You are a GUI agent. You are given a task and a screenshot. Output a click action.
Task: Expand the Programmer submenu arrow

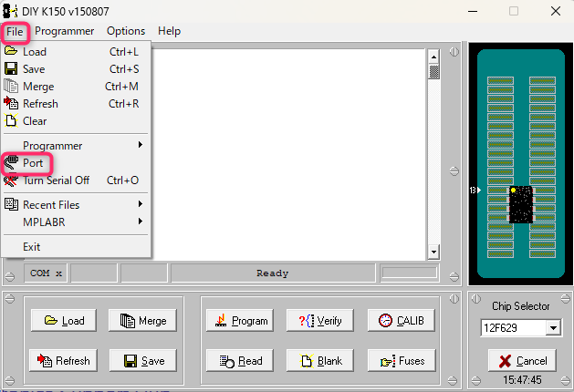point(141,145)
